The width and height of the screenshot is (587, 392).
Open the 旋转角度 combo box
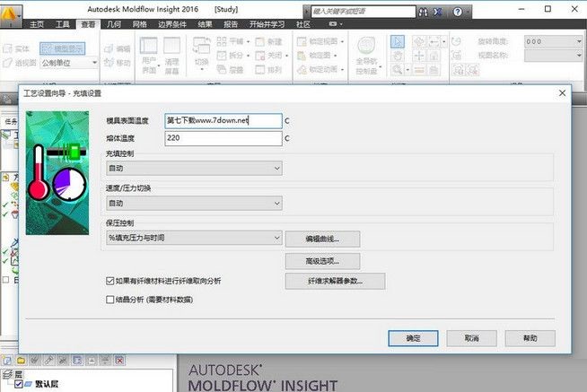click(553, 41)
